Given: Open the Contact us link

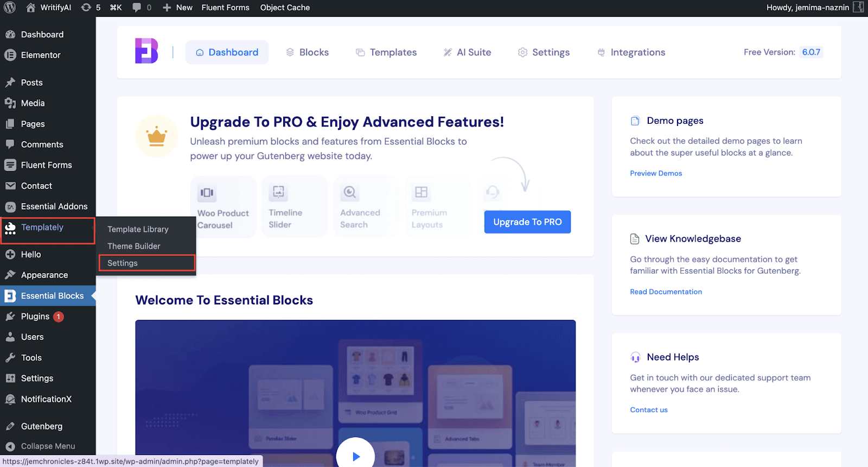Looking at the screenshot, I should (649, 410).
